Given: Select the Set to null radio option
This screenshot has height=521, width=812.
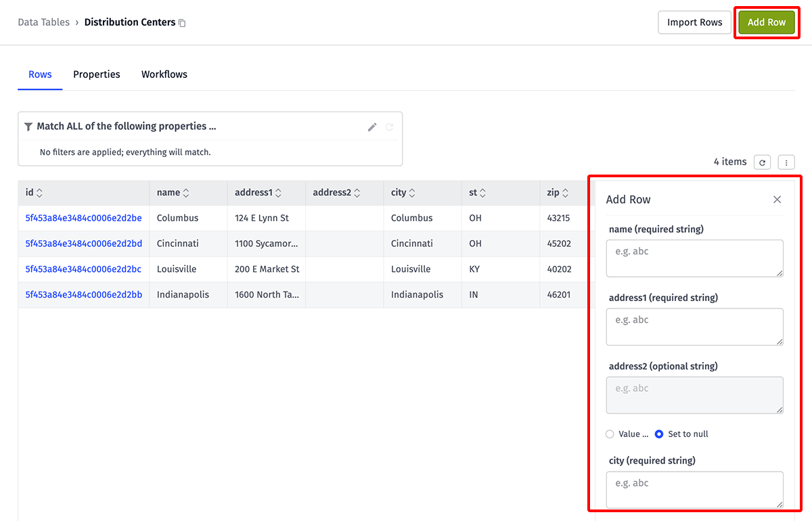Looking at the screenshot, I should click(x=659, y=434).
